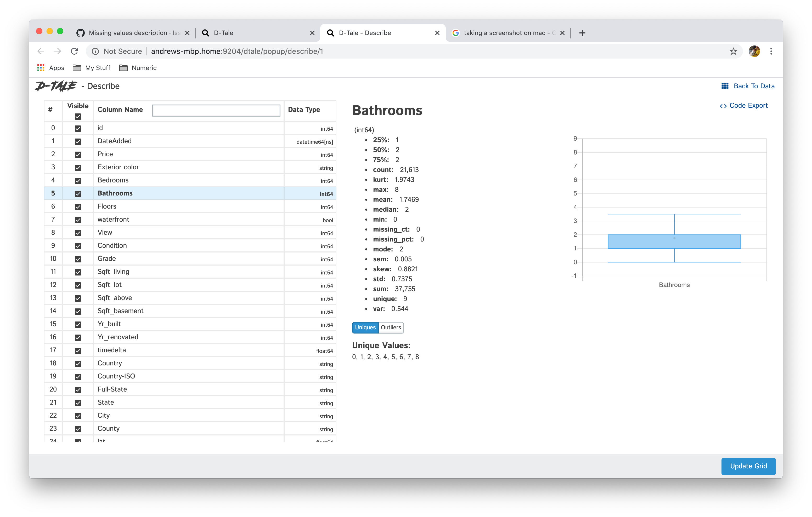812x517 pixels.
Task: Select the timedelta column row
Action: [190, 350]
